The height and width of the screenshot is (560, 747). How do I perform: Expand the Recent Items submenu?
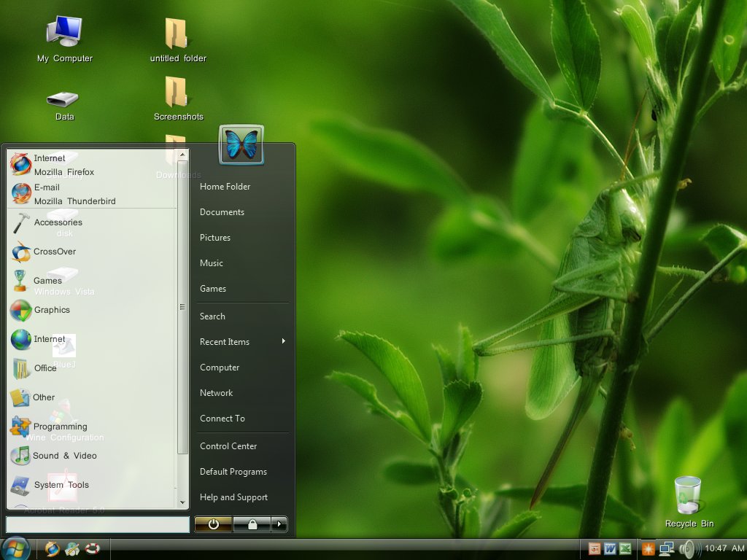tap(242, 342)
